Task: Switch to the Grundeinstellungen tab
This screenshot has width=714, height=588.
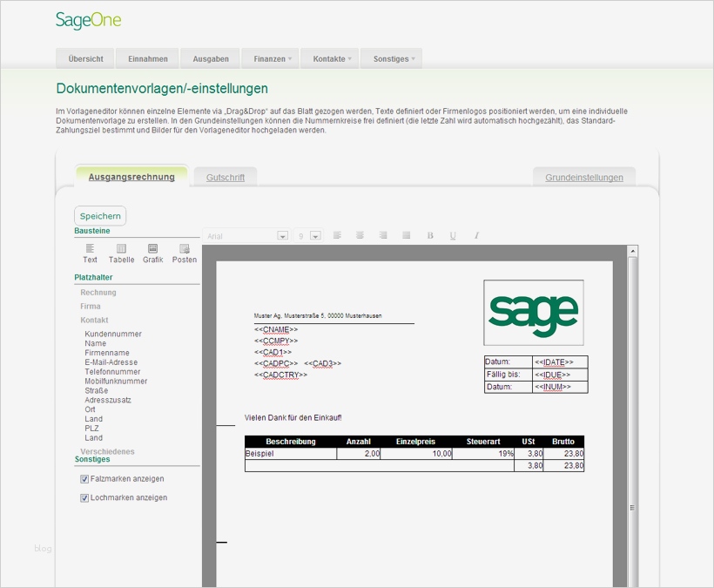Action: pos(584,177)
